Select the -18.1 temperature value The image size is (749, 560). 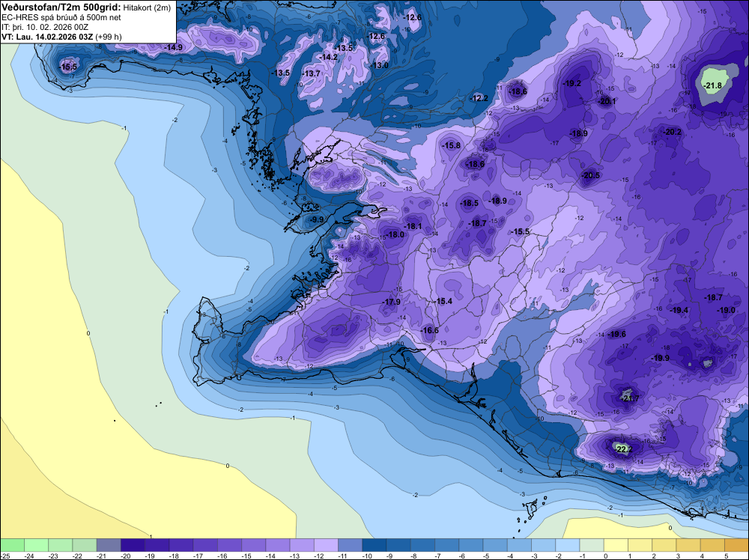pos(413,226)
